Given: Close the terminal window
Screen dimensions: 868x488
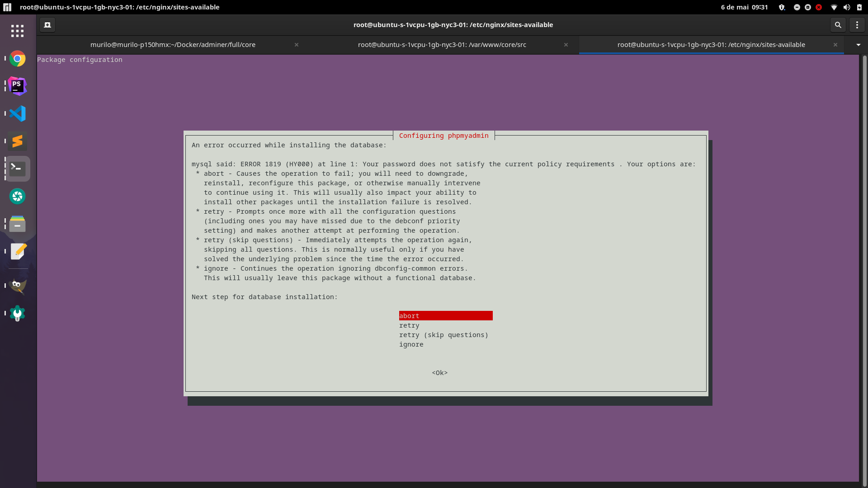Looking at the screenshot, I should pyautogui.click(x=819, y=7).
